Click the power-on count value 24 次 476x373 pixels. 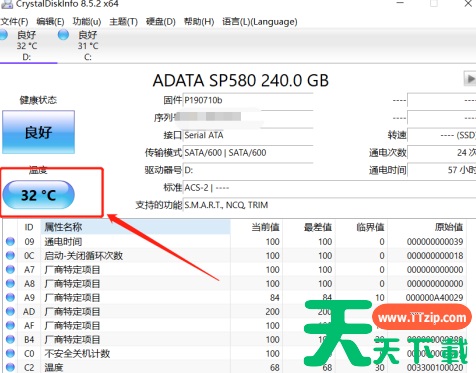click(x=442, y=153)
